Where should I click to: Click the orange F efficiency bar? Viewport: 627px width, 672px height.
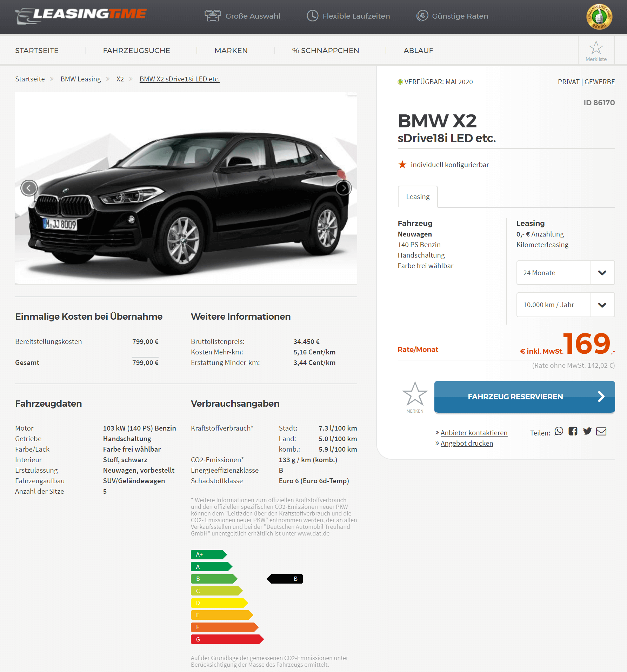225,627
